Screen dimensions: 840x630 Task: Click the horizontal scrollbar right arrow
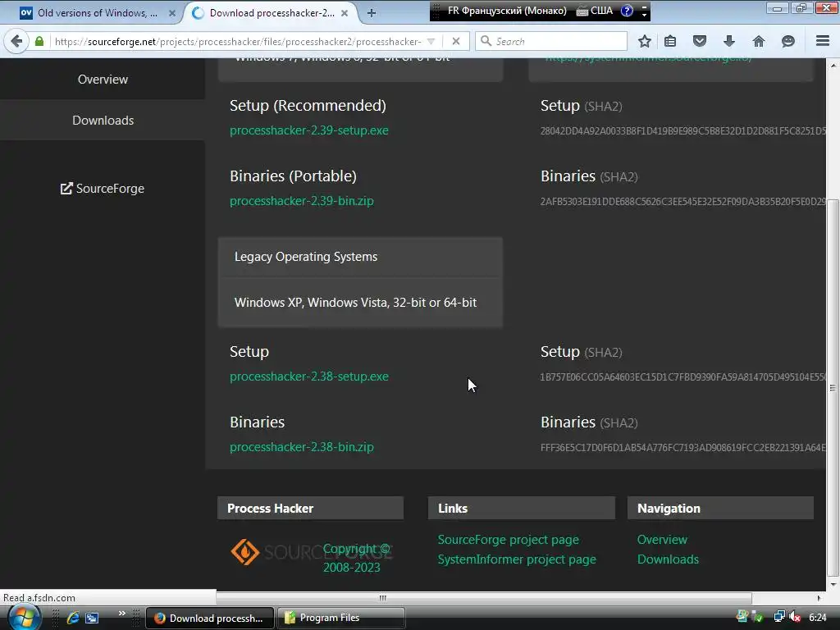819,598
